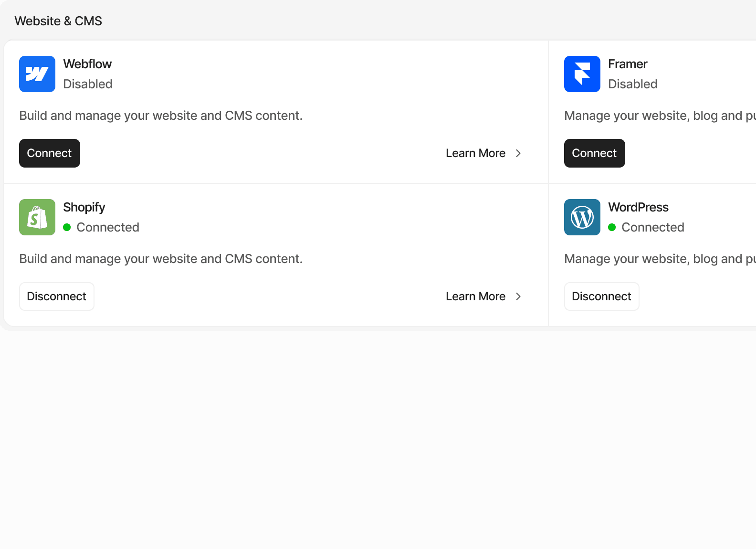The width and height of the screenshot is (756, 549).
Task: Click the WordPress description text
Action: coord(660,259)
